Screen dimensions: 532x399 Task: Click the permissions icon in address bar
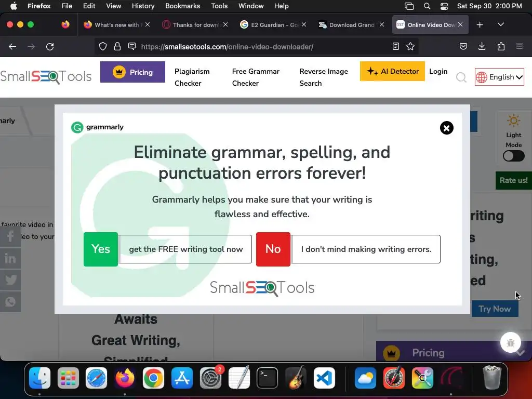pyautogui.click(x=132, y=46)
